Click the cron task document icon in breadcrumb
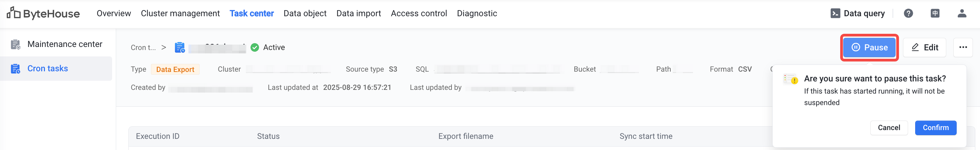This screenshot has width=980, height=150. tap(180, 48)
